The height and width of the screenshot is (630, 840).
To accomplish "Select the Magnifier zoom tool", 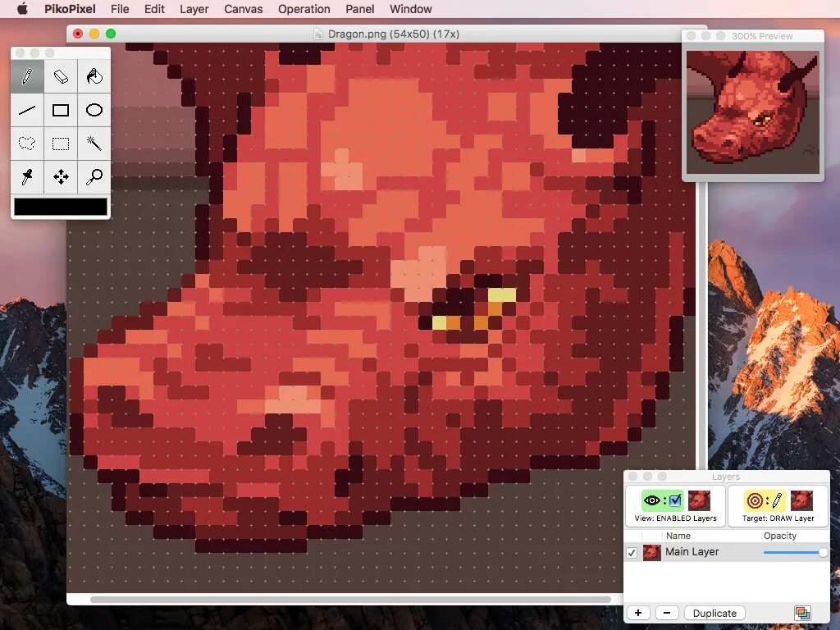I will click(x=94, y=177).
